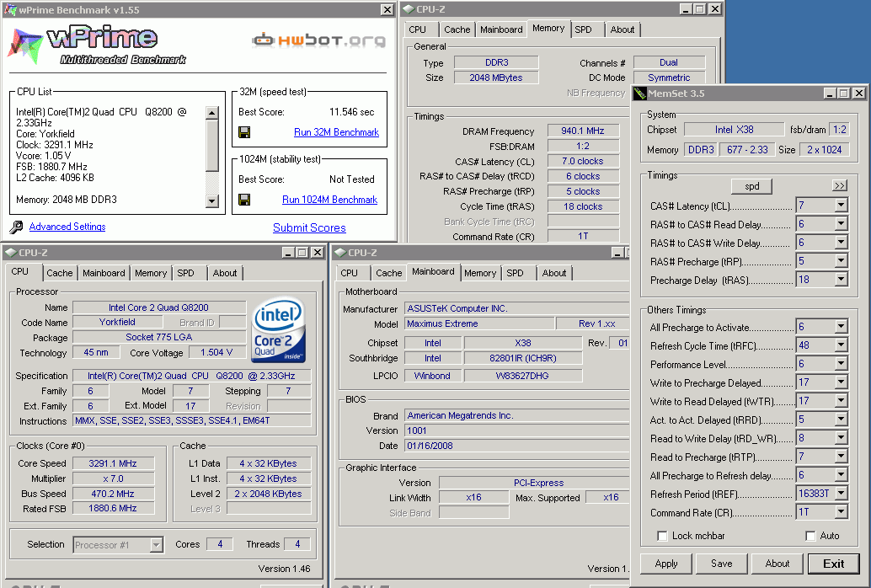Click the Southbridge 82801IR (ICH9R) value

coord(523,359)
